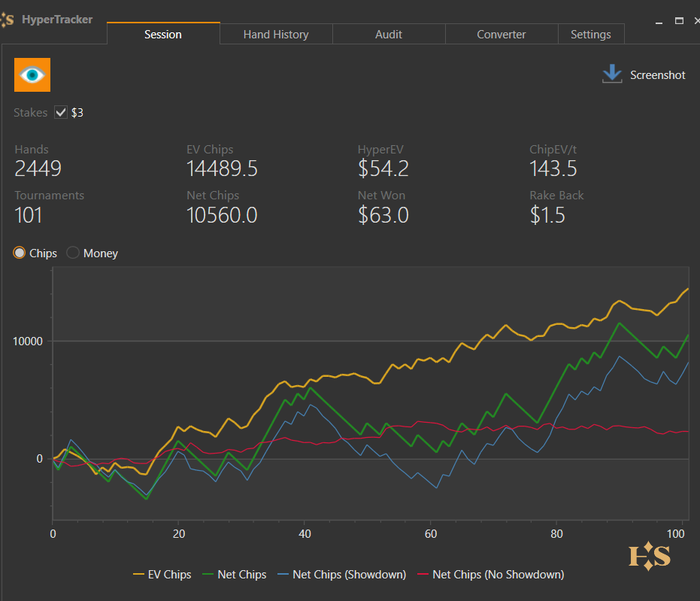The height and width of the screenshot is (601, 700).
Task: Maximize the HyperTracker window
Action: coord(679,21)
